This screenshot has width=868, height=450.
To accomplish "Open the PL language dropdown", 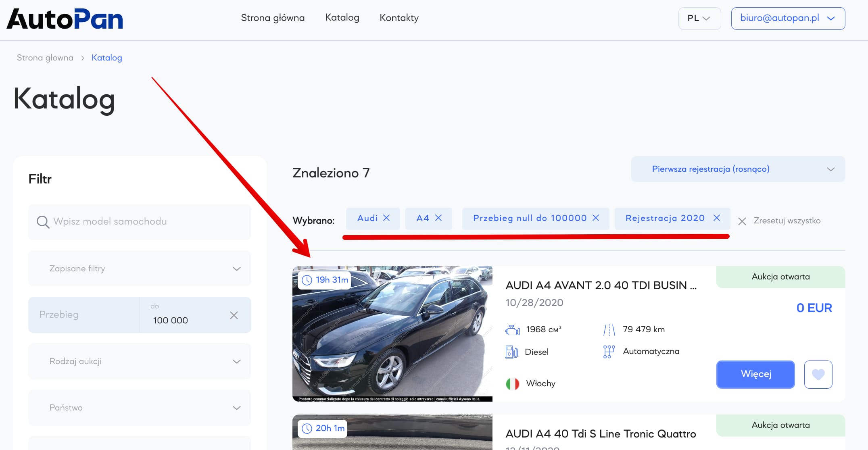I will [x=699, y=18].
